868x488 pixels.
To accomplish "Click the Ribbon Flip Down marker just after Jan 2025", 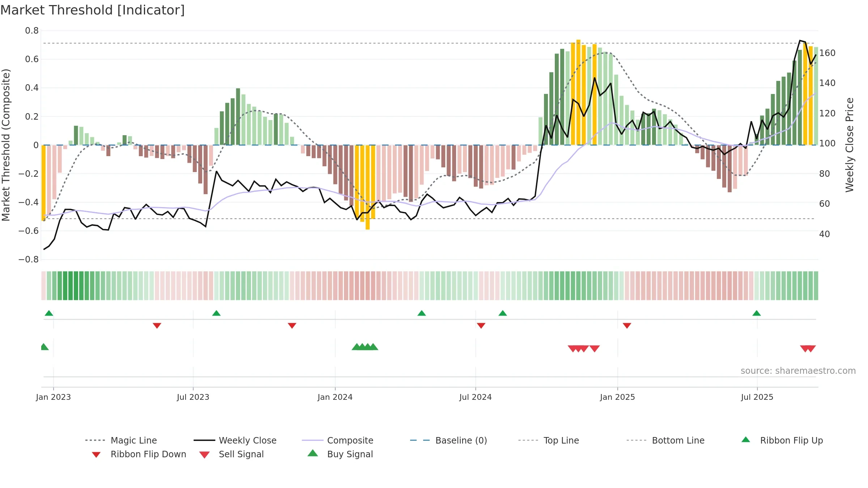I will pyautogui.click(x=627, y=326).
